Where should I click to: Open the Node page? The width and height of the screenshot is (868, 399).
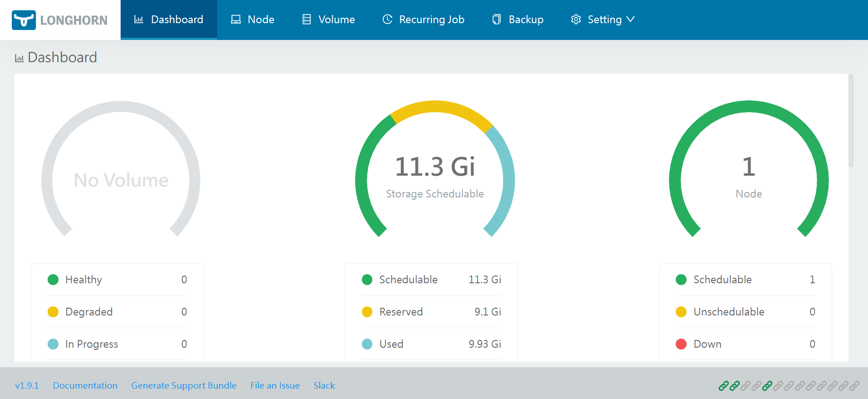click(x=253, y=20)
